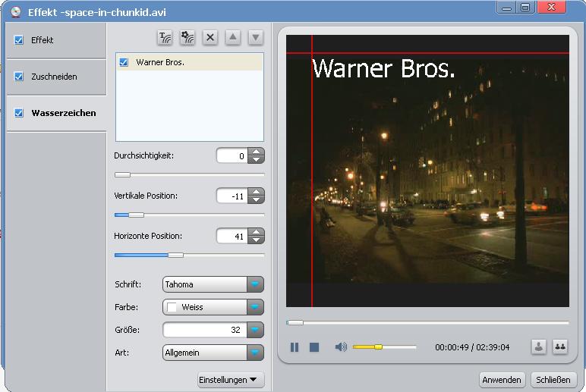Click the single-person preview mode icon
This screenshot has width=586, height=392.
pos(538,347)
